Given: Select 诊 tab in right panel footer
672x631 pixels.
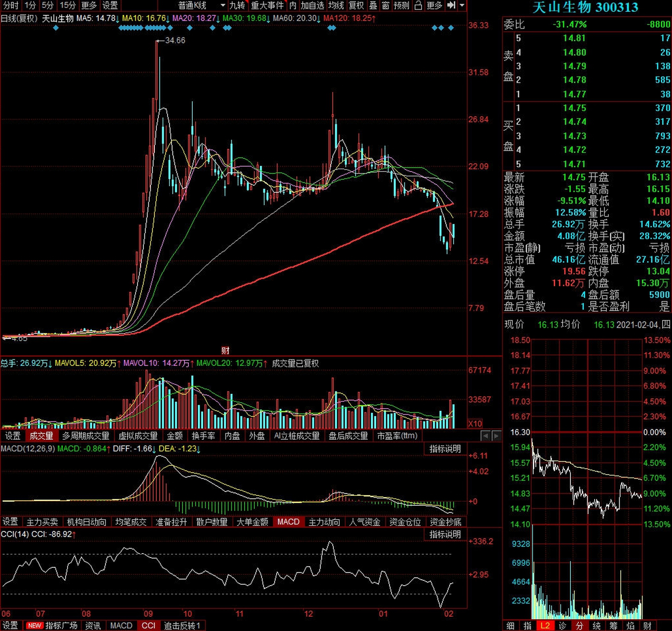Looking at the screenshot, I should tap(562, 626).
